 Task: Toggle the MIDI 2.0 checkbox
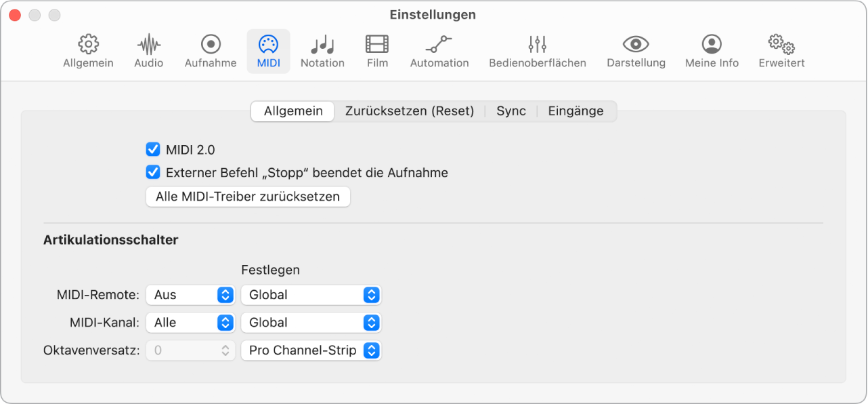[x=153, y=150]
